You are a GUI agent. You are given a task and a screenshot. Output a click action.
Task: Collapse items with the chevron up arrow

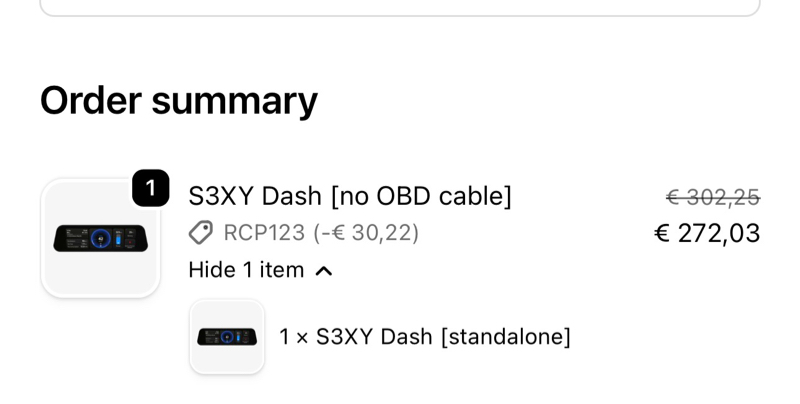point(323,270)
